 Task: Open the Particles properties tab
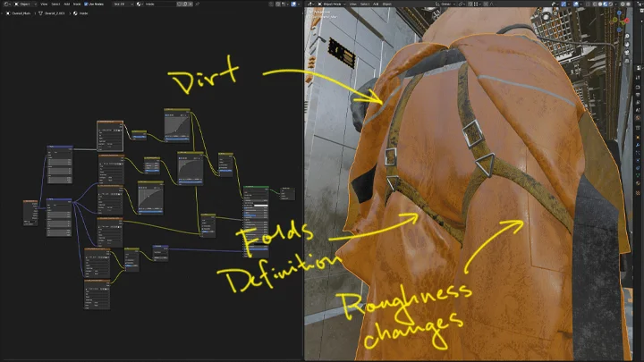[x=638, y=153]
